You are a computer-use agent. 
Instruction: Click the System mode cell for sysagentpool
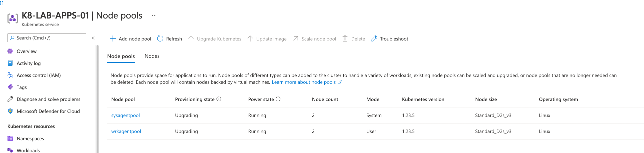pyautogui.click(x=374, y=115)
